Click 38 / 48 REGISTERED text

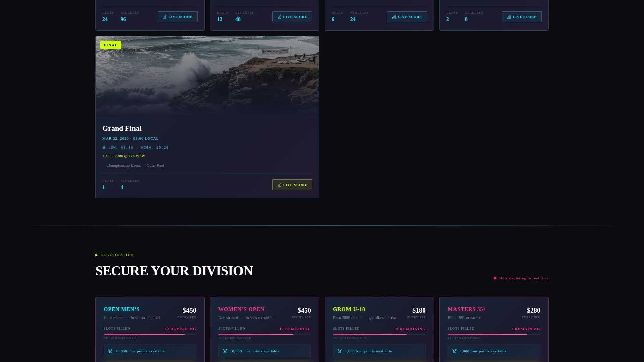(x=350, y=338)
